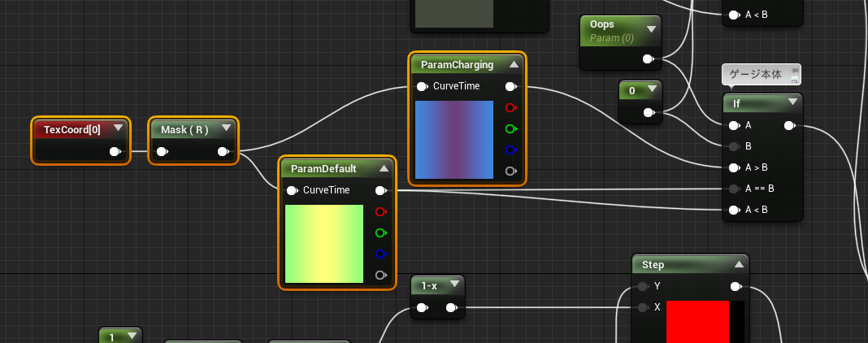The image size is (868, 343).
Task: Collapse the constant 0 node arrow
Action: pos(651,89)
